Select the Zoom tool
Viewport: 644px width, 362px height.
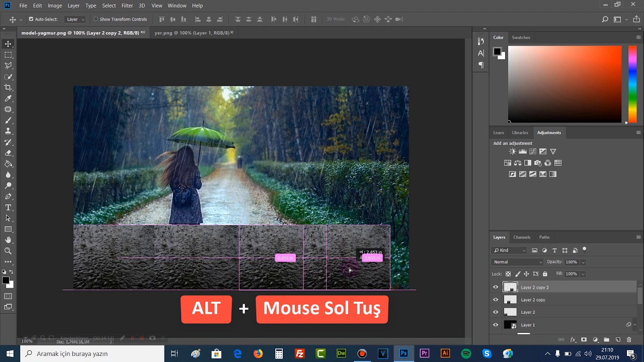coord(8,251)
